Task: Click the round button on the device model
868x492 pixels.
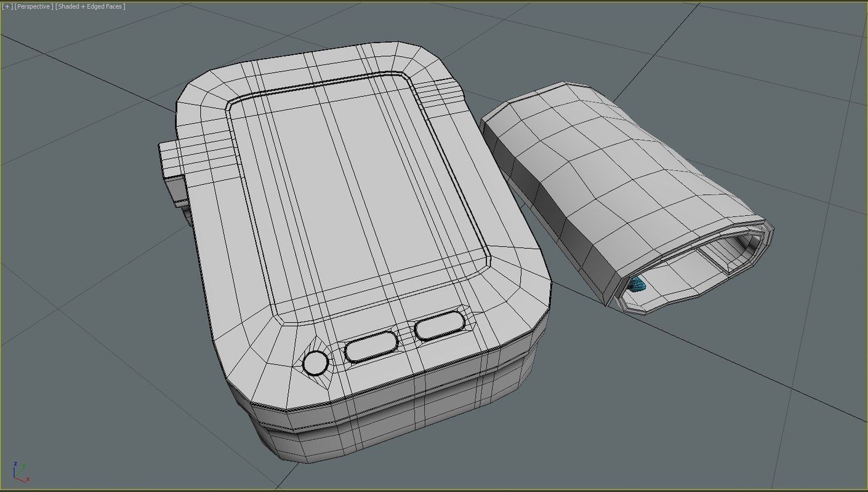Action: pos(316,363)
